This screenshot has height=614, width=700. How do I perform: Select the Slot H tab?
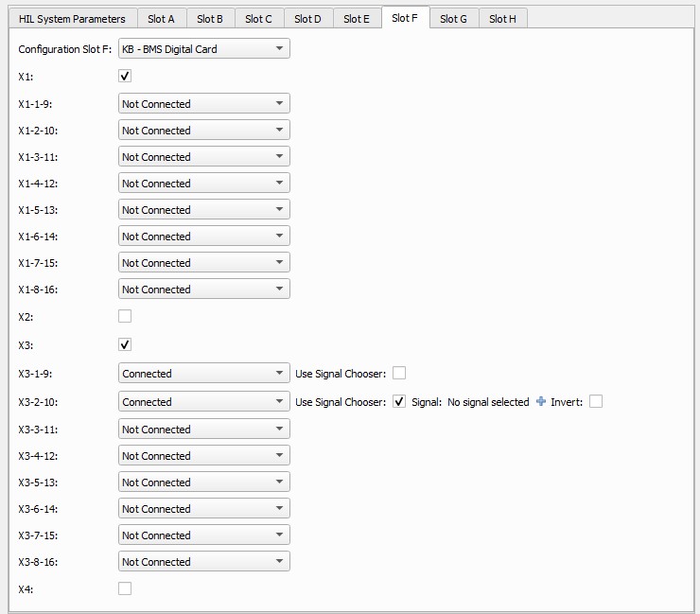point(502,19)
